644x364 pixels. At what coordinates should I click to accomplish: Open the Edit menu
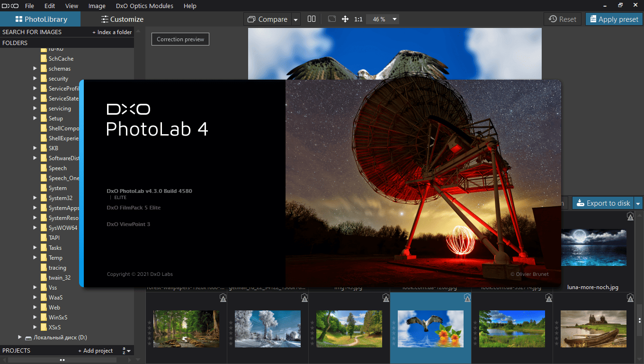[x=50, y=6]
